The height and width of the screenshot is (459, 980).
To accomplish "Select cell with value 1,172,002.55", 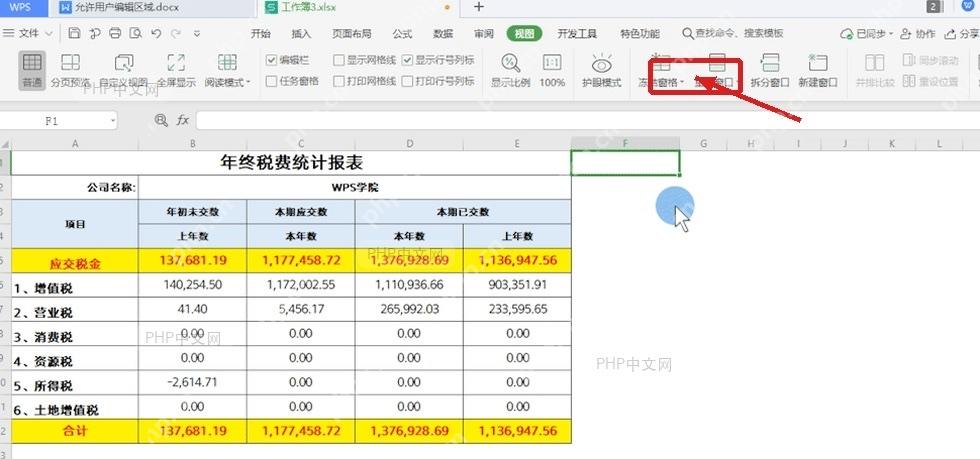I will tap(301, 285).
